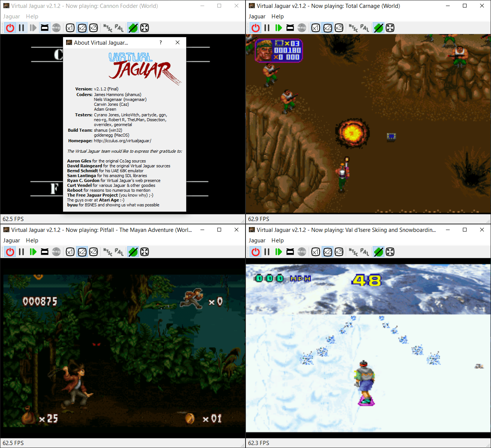Set x3 zoom in Val d'Isere window

[x=339, y=252]
